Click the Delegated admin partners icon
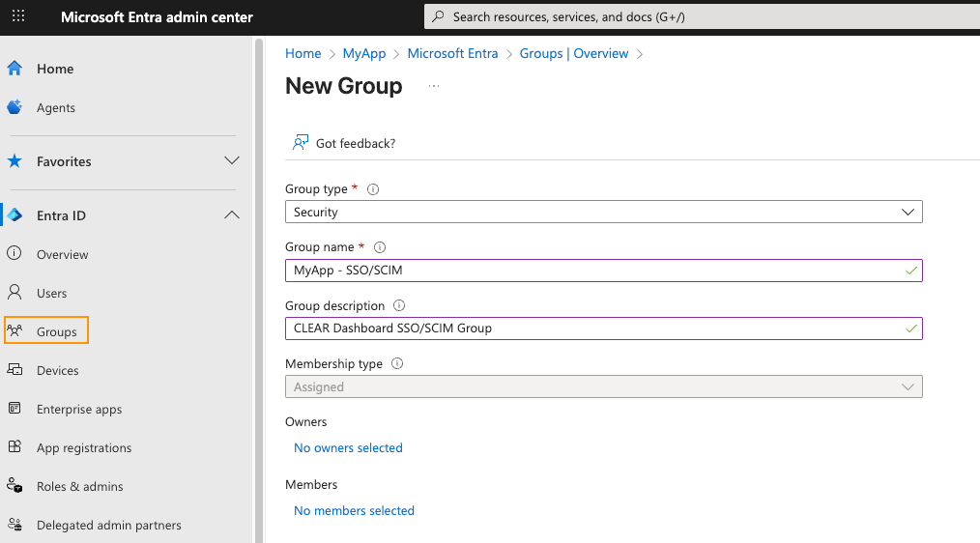The image size is (980, 543). 14,525
